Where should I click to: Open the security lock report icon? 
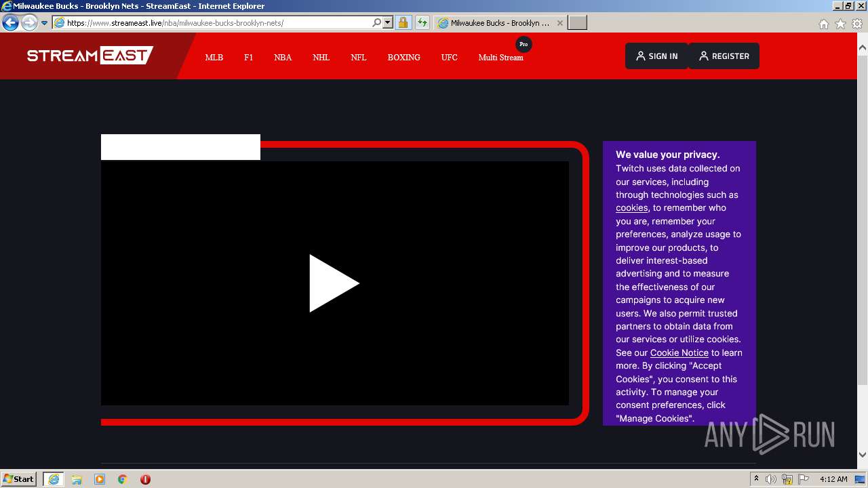(403, 23)
